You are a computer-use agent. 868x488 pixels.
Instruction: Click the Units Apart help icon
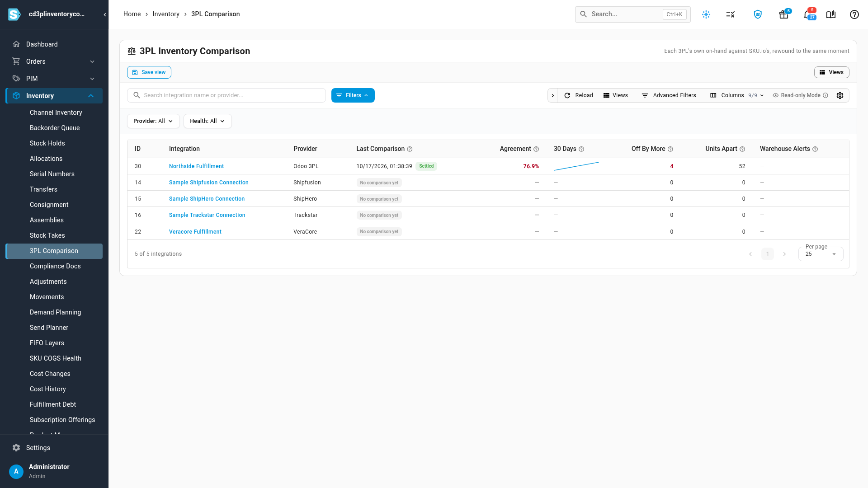pyautogui.click(x=742, y=149)
